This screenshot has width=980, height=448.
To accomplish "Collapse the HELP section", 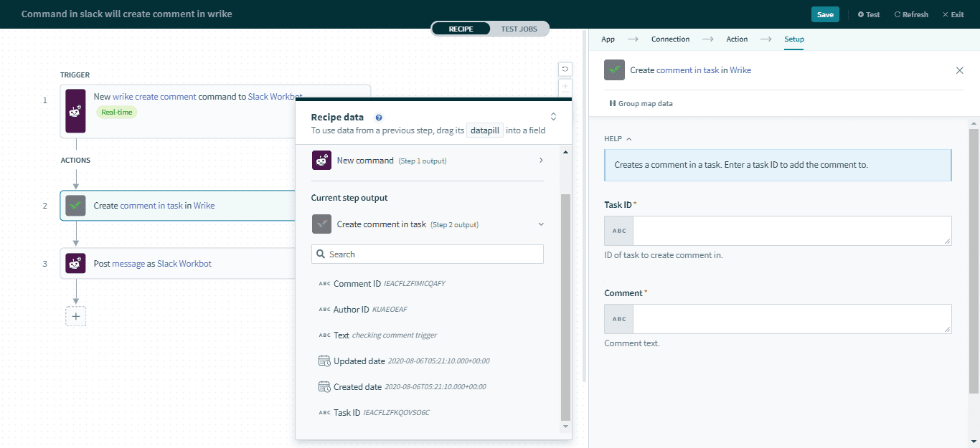I will tap(618, 138).
